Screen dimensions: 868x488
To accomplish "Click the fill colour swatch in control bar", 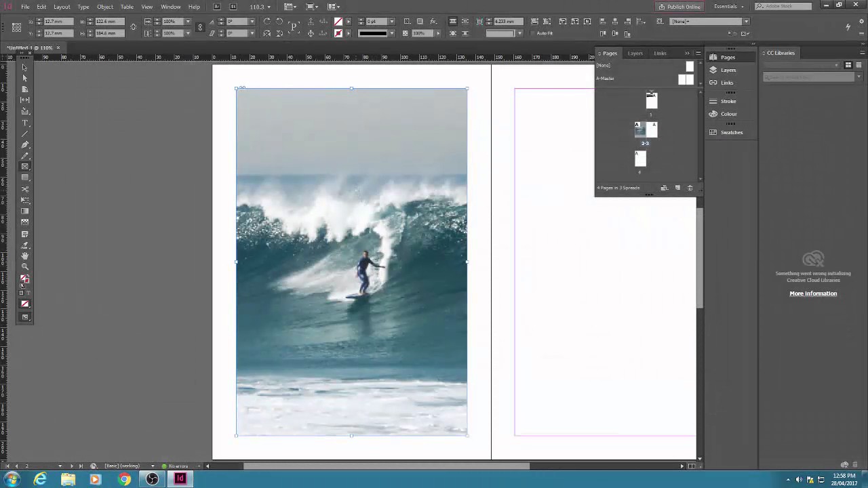I will click(338, 22).
